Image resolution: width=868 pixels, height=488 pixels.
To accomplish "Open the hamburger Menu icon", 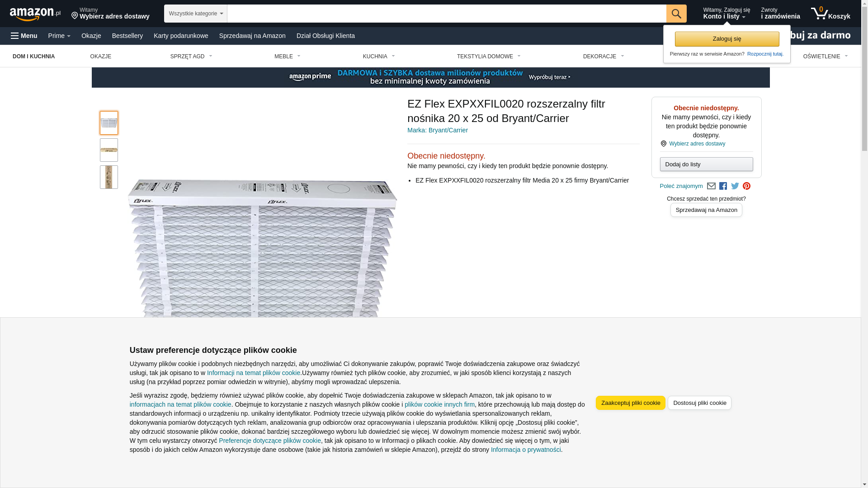I will coord(24,36).
